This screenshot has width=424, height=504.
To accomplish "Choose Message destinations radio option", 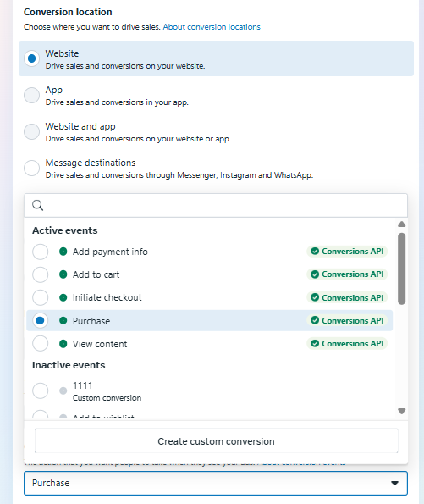I will pyautogui.click(x=32, y=168).
